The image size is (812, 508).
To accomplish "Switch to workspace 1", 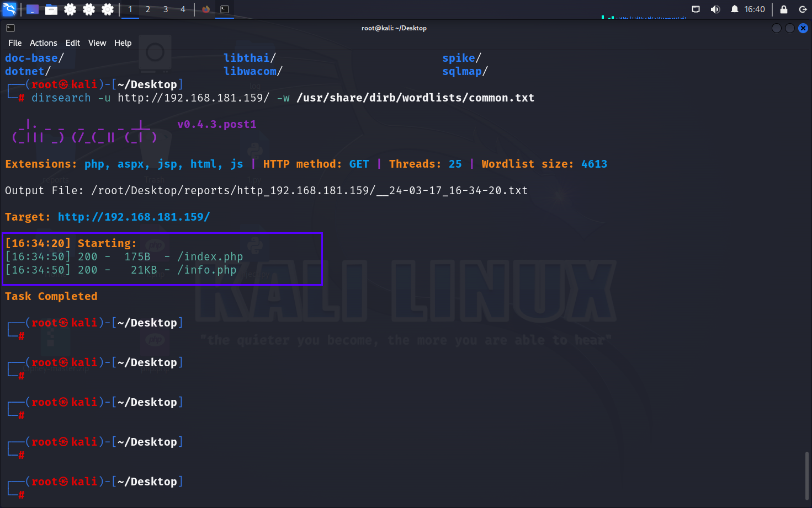I will [130, 9].
